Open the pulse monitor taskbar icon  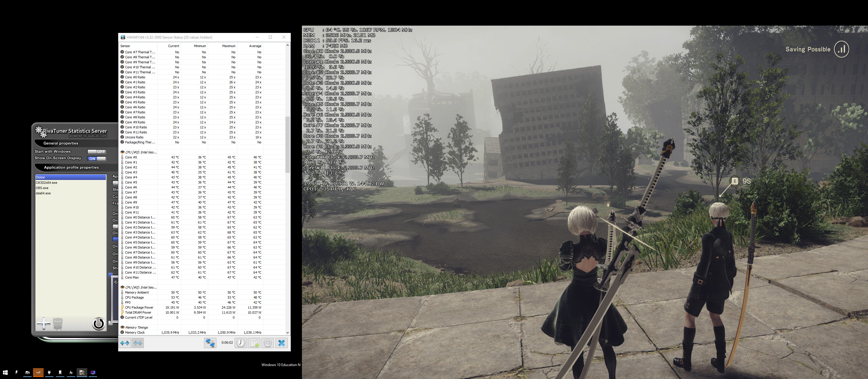pos(71,372)
